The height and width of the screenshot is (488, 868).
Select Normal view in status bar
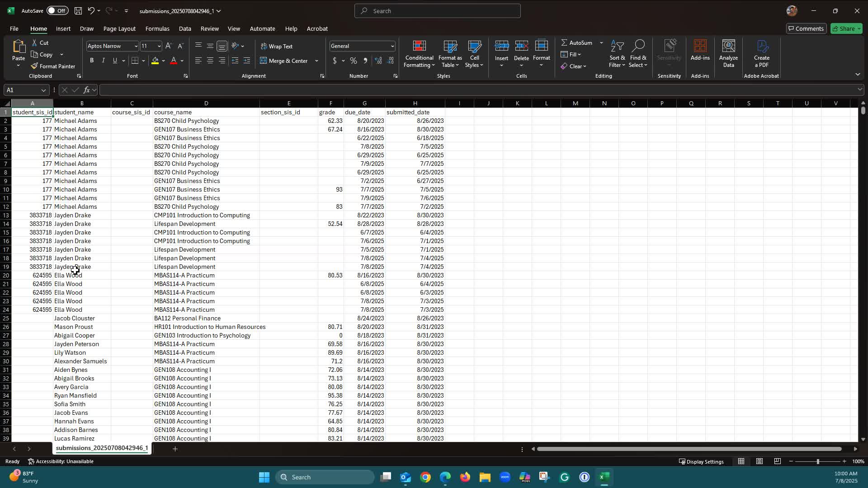pyautogui.click(x=741, y=461)
